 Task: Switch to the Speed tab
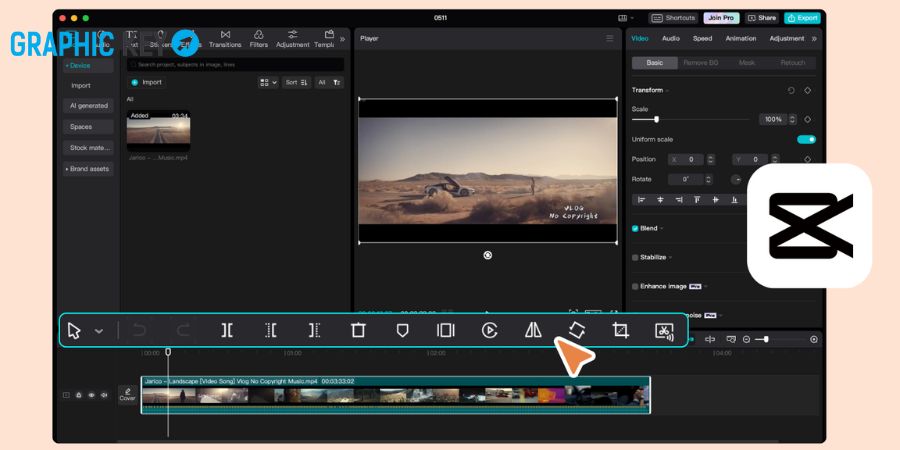click(702, 38)
